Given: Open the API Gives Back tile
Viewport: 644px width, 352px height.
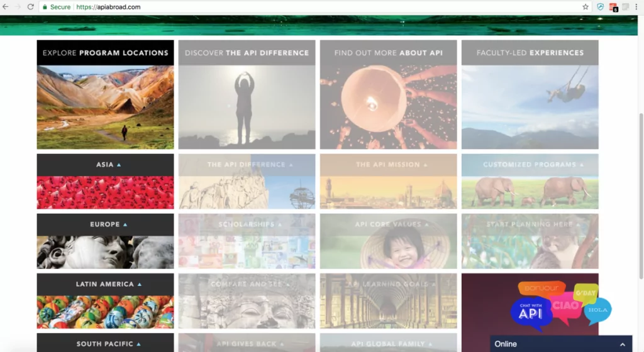Looking at the screenshot, I should [247, 343].
